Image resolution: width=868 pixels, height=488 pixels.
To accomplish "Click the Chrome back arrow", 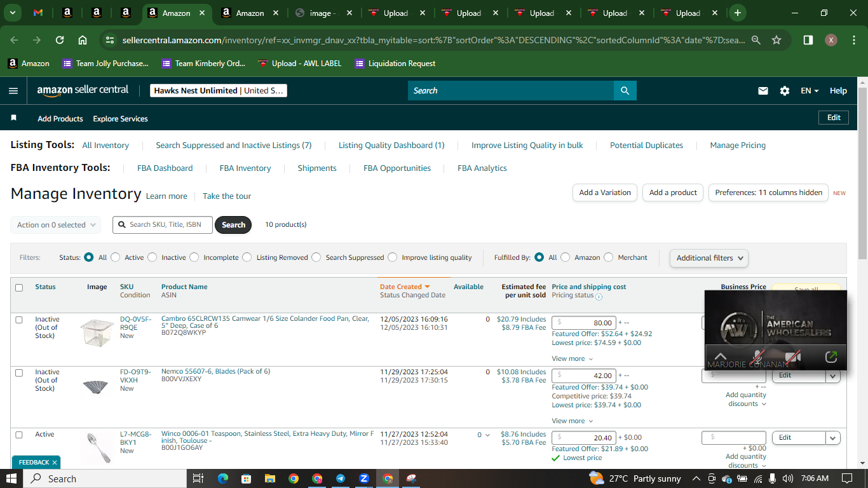I will click(x=14, y=40).
